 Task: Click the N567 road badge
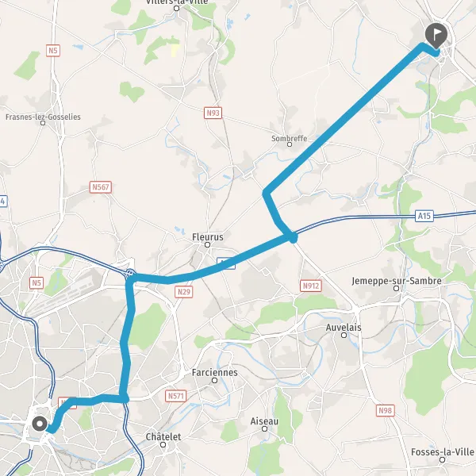click(101, 187)
